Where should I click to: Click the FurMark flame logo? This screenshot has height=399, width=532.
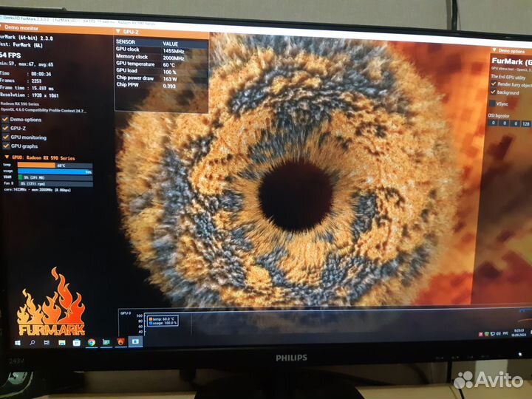pos(52,304)
